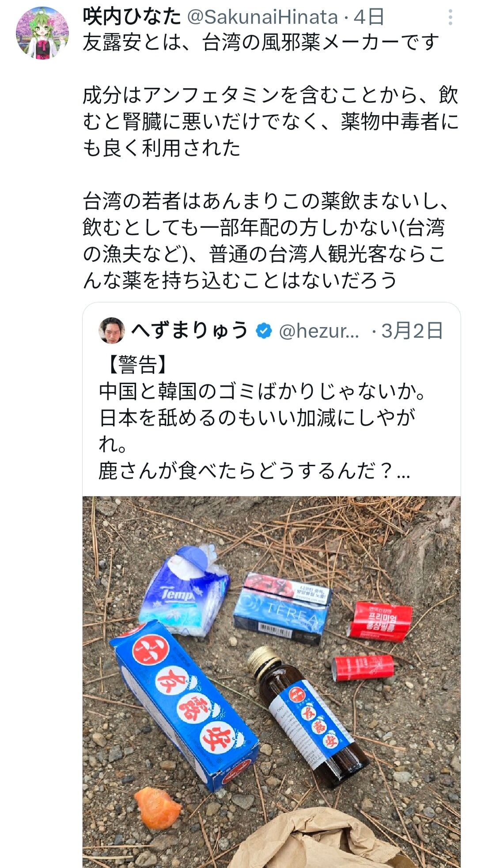Viewport: 477px width, 868px height.
Task: Expand the truncated quoted text at the ellipsis
Action: [403, 471]
